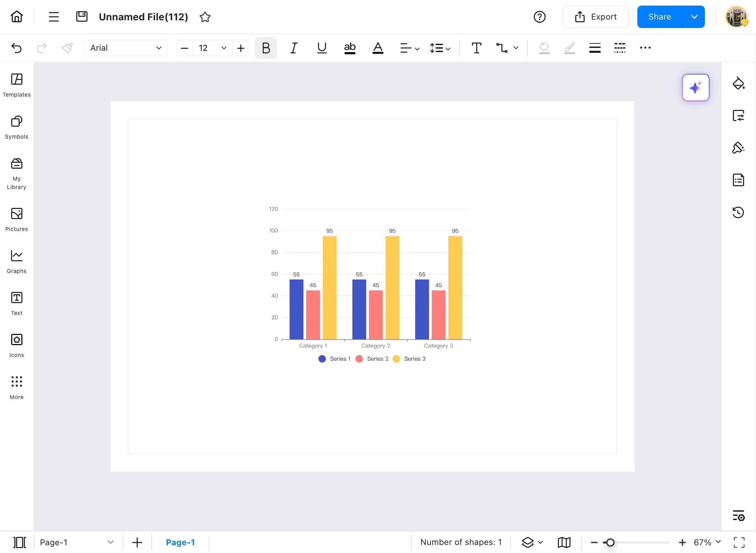Open the Symbols library panel
The width and height of the screenshot is (756, 553).
[16, 127]
